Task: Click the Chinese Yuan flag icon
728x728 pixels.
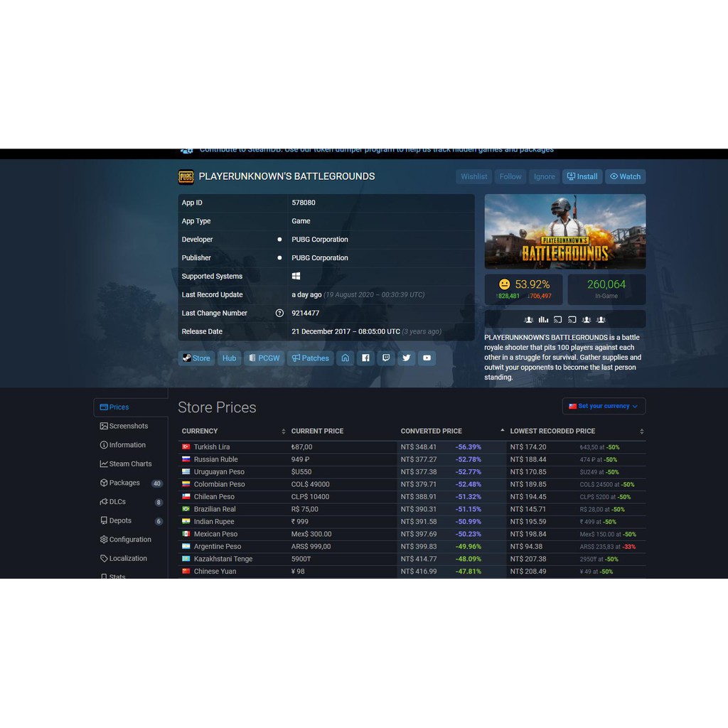Action: pyautogui.click(x=186, y=571)
